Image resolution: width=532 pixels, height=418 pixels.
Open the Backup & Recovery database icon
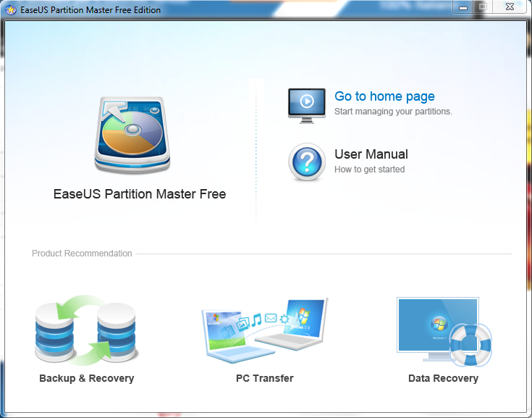pos(85,330)
